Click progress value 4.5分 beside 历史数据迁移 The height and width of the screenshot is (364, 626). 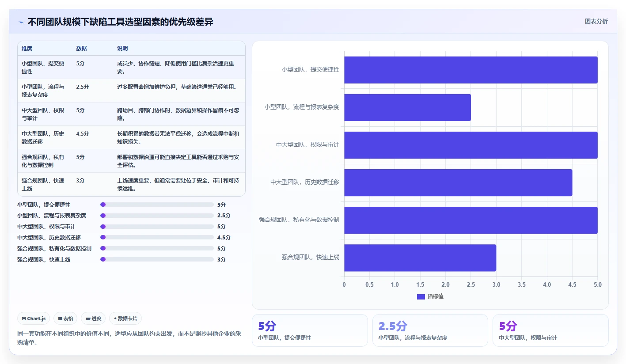[x=224, y=238]
